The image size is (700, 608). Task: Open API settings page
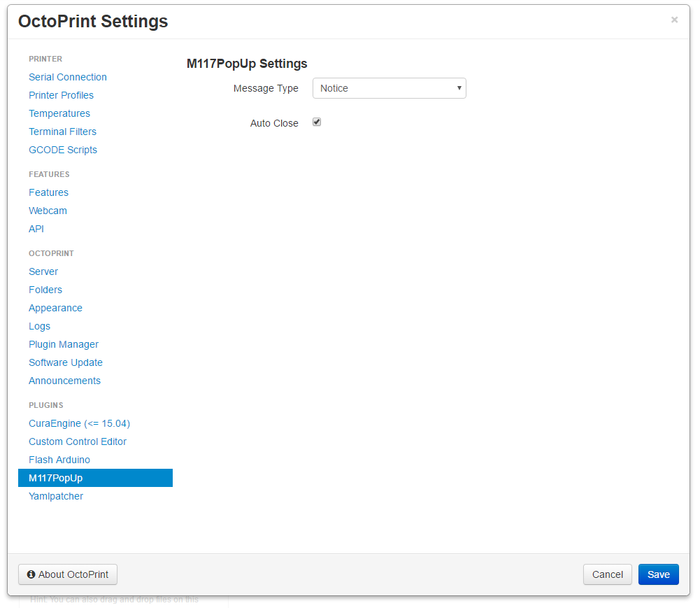(36, 229)
